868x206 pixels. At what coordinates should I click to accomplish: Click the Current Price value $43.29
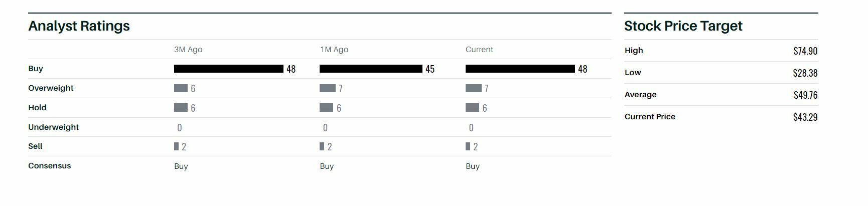coord(805,117)
